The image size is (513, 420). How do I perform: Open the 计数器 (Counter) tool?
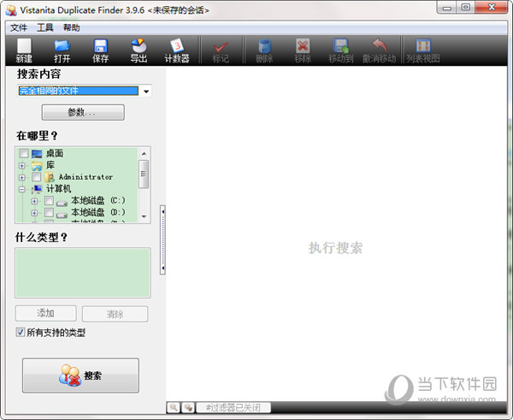click(177, 46)
